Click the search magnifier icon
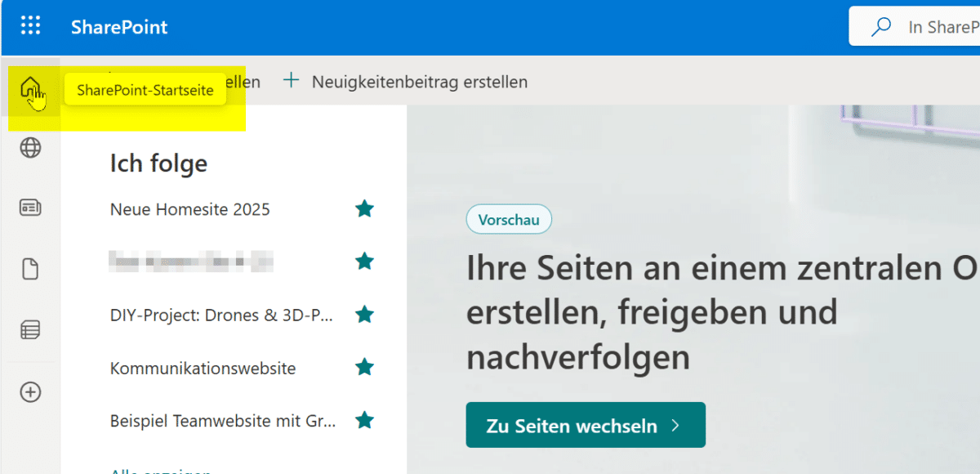Image resolution: width=980 pixels, height=474 pixels. pyautogui.click(x=881, y=27)
